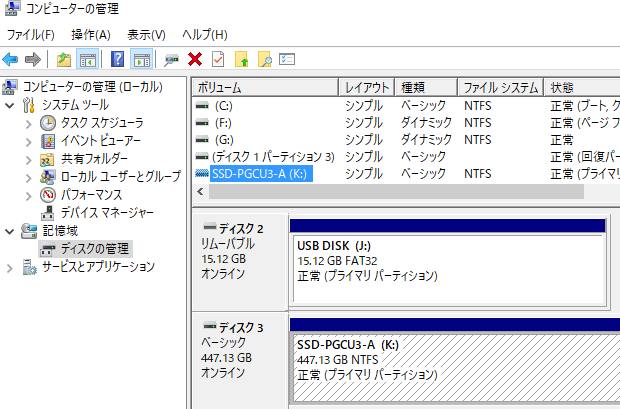Click the red X delete icon
This screenshot has height=409, width=620.
point(195,60)
